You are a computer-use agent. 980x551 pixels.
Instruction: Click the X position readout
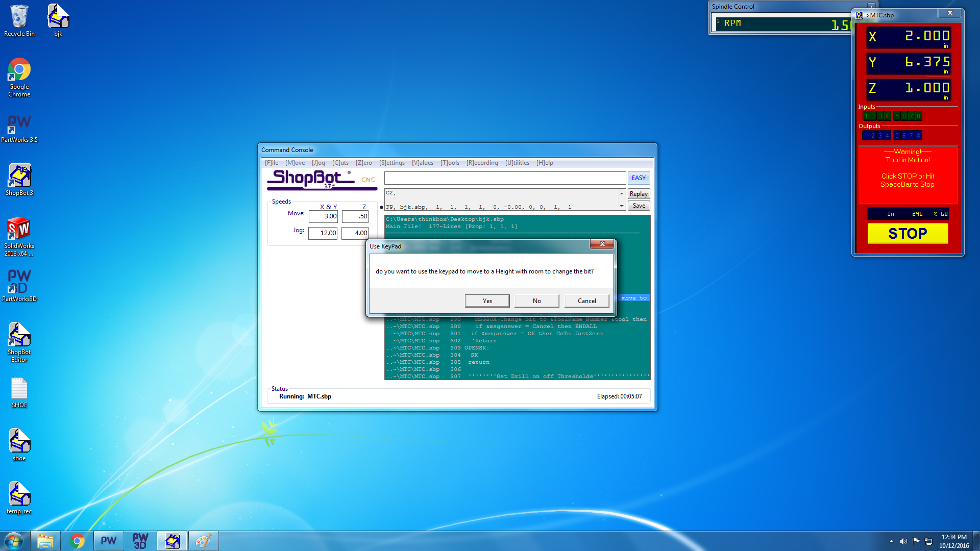[x=909, y=37]
